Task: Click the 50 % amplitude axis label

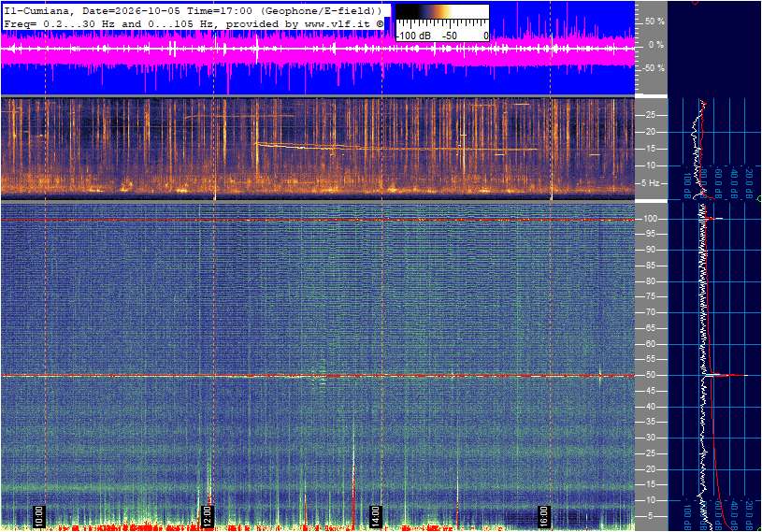Action: tap(654, 22)
